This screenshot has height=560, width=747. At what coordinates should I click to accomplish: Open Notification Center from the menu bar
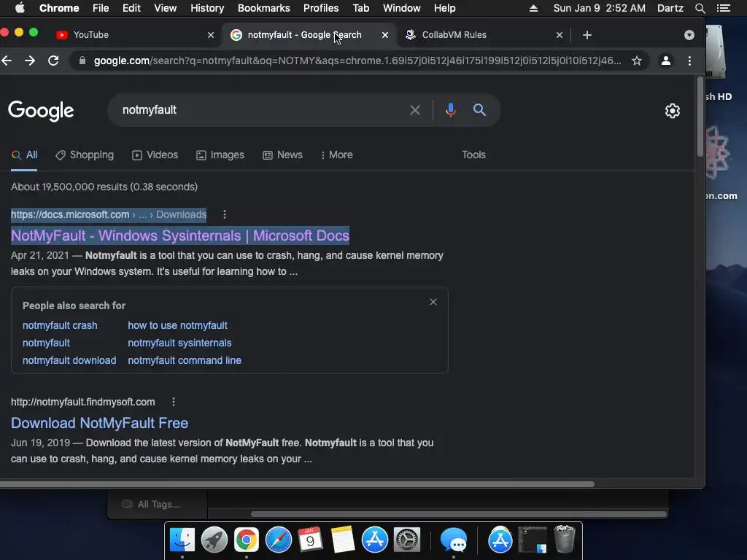click(x=723, y=8)
